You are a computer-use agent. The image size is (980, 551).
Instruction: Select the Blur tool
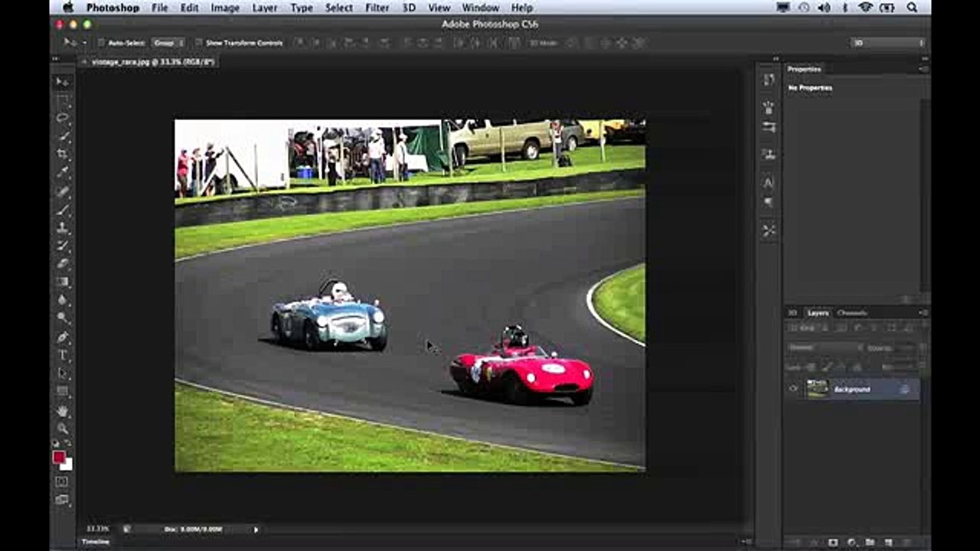point(63,301)
